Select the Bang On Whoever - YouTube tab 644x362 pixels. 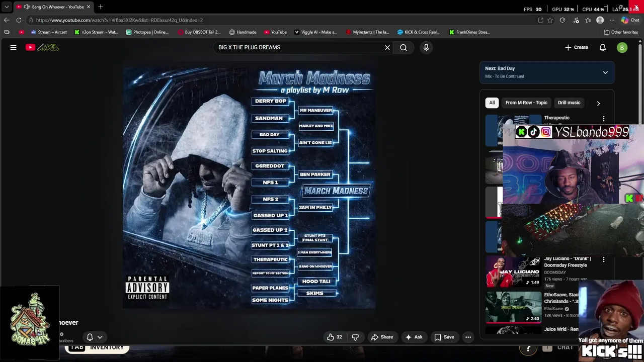(x=53, y=7)
